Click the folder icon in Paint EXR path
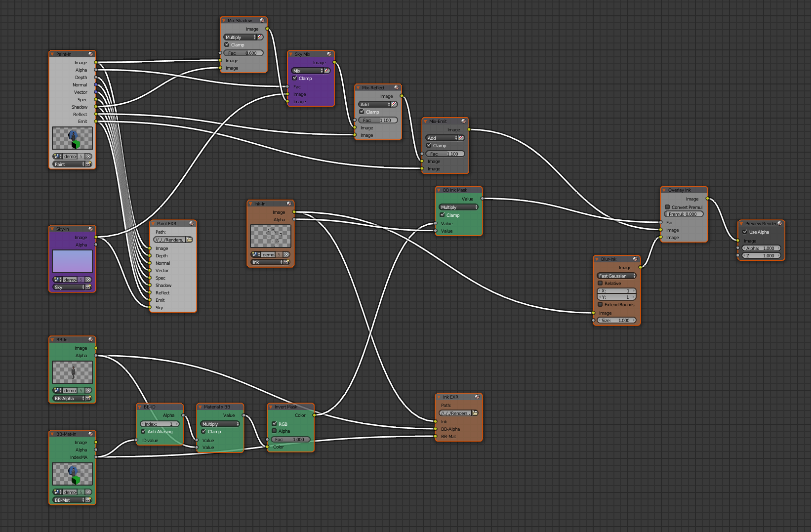Screen dimensions: 811x532 (189, 240)
